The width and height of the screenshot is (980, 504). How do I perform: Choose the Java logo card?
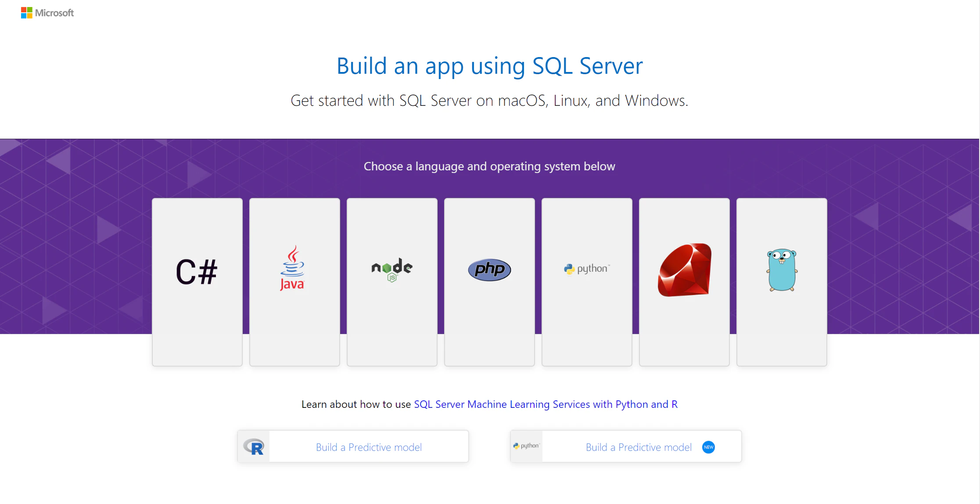[x=293, y=269]
